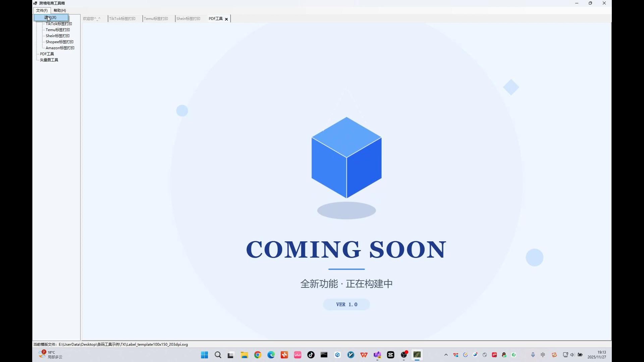Open Google Chrome from the taskbar
Screen dimensions: 644x362
258,355
